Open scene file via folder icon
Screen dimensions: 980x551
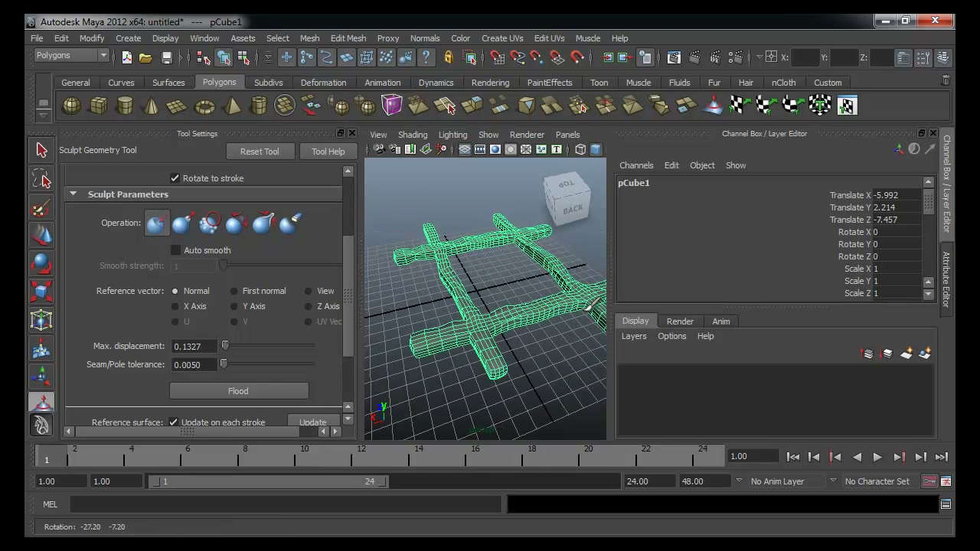coord(145,57)
